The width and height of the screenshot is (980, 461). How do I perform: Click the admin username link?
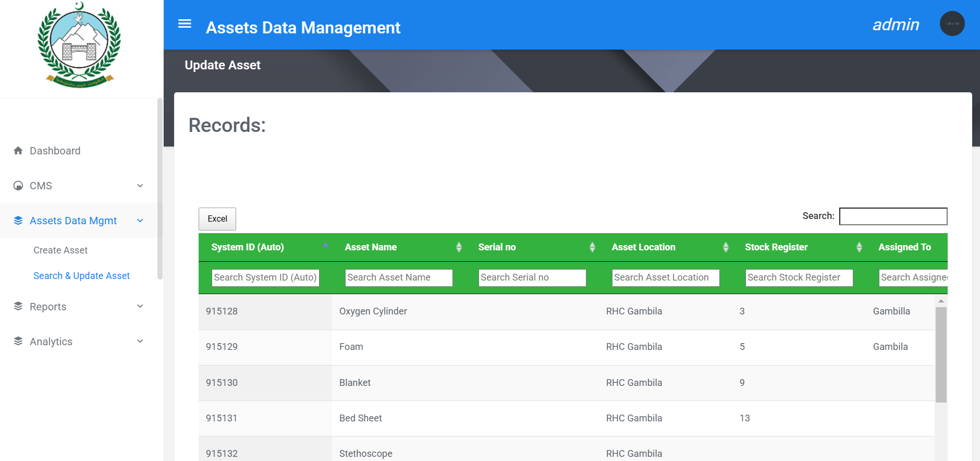[896, 25]
